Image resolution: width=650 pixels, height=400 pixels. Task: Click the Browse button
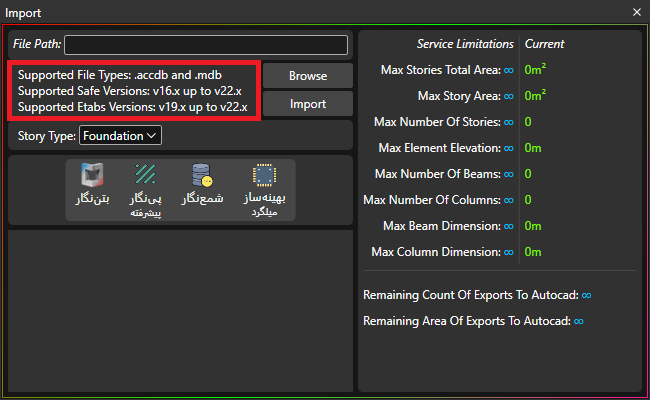[308, 76]
